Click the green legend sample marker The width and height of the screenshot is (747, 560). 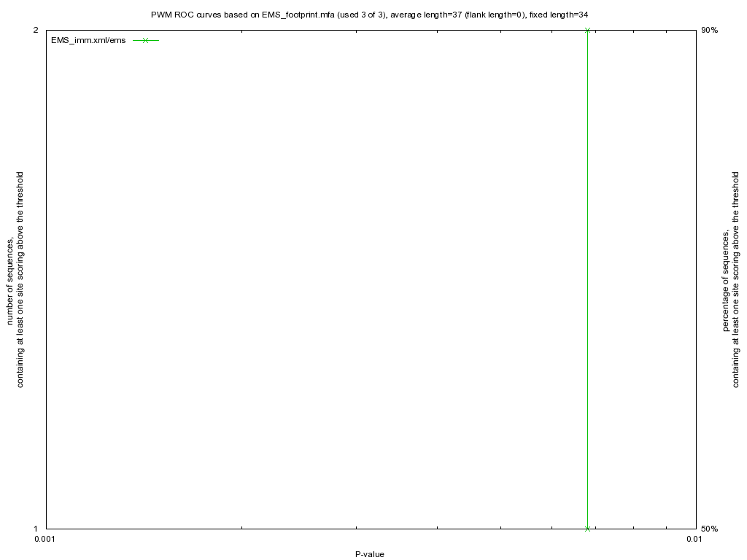pyautogui.click(x=145, y=40)
